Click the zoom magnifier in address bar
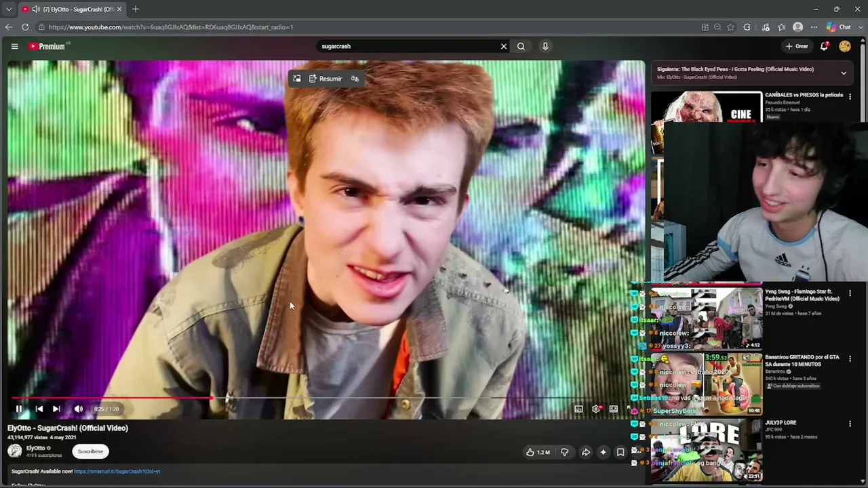Viewport: 868px width, 488px height. pyautogui.click(x=717, y=27)
